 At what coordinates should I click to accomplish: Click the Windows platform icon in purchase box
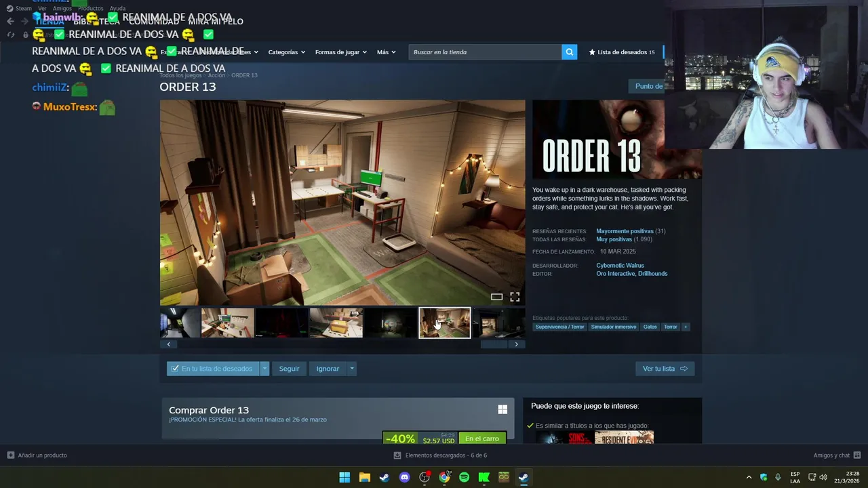click(x=502, y=409)
